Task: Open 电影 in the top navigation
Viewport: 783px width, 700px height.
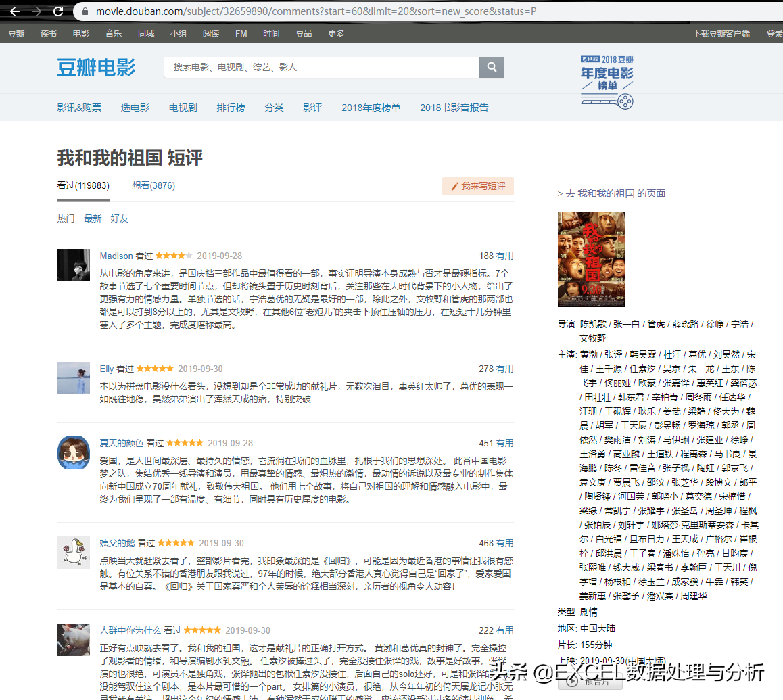Action: (x=81, y=33)
